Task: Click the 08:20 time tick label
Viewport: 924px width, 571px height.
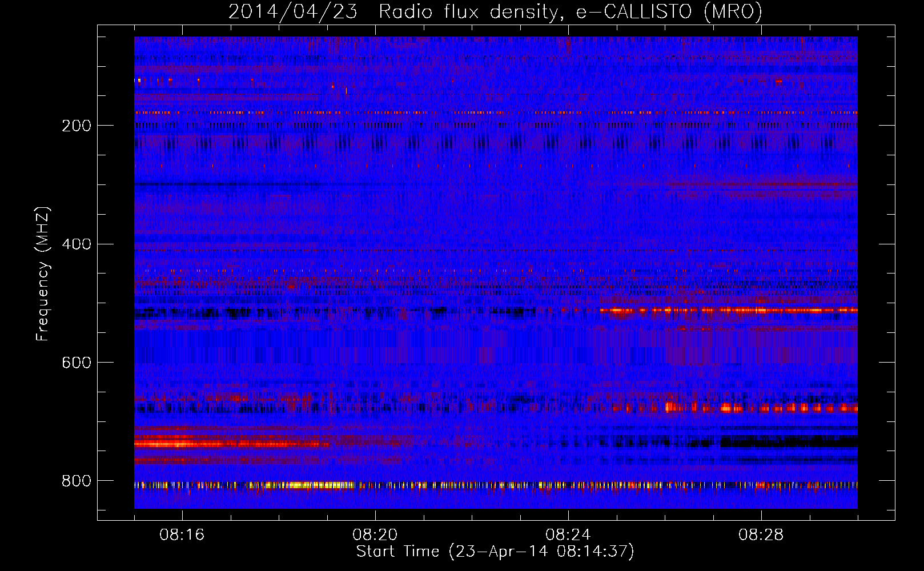Action: pos(375,535)
